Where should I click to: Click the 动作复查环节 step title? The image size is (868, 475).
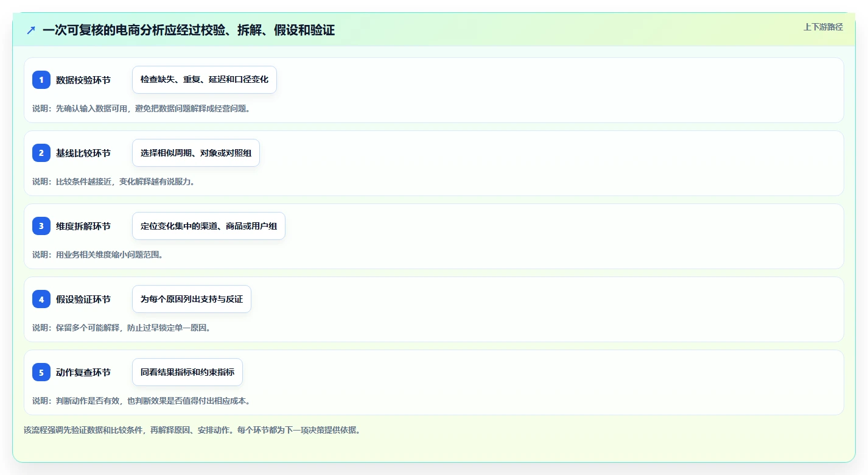tap(83, 372)
